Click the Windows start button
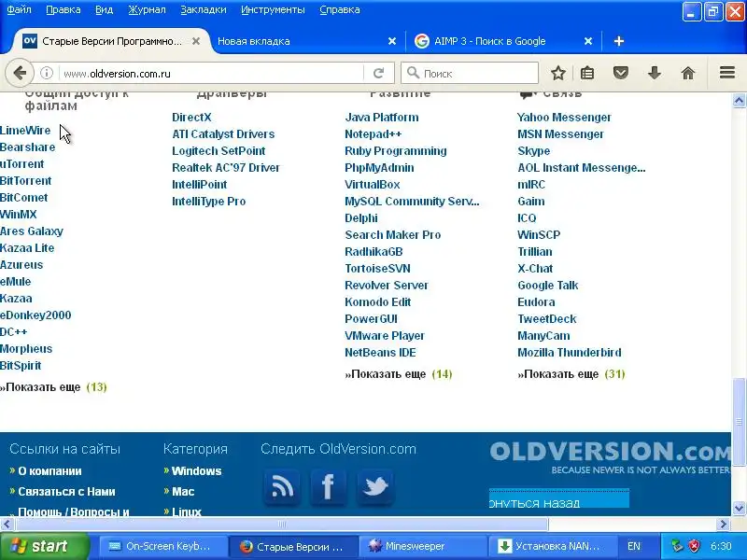The image size is (747, 560). [x=44, y=546]
